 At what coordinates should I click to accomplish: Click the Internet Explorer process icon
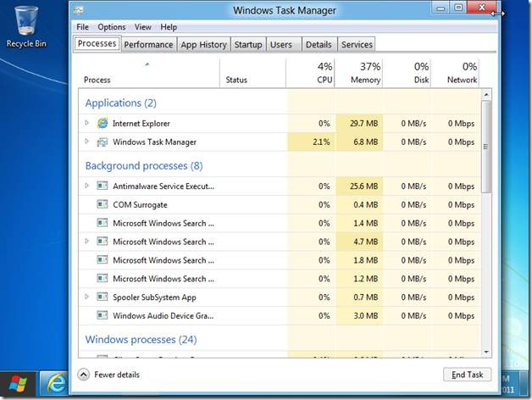point(103,124)
